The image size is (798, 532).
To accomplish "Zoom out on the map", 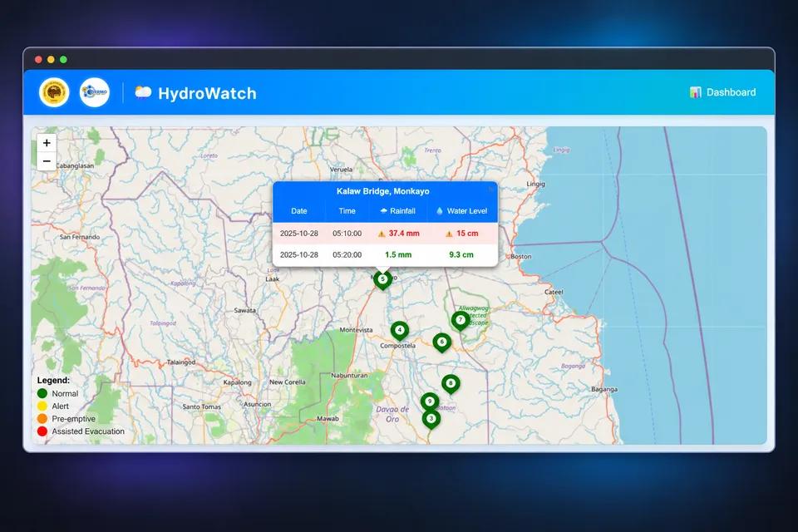I will [x=47, y=161].
